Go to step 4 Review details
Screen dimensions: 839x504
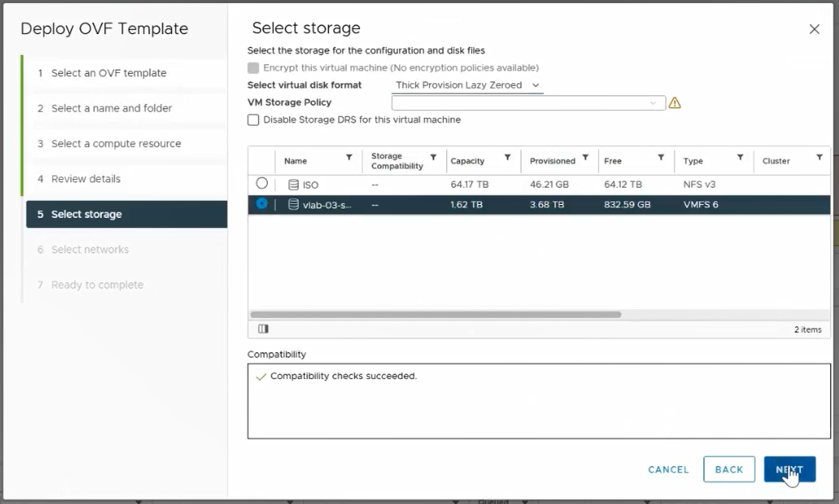click(85, 179)
